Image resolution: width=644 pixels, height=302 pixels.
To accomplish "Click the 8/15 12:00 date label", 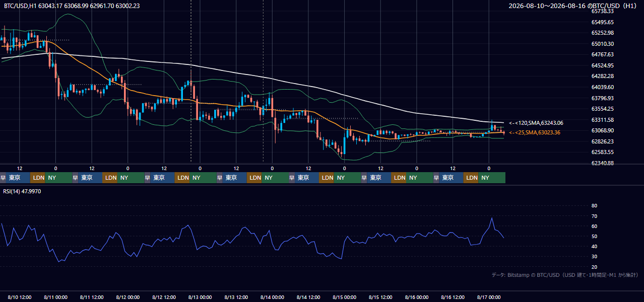I will coord(380,297).
